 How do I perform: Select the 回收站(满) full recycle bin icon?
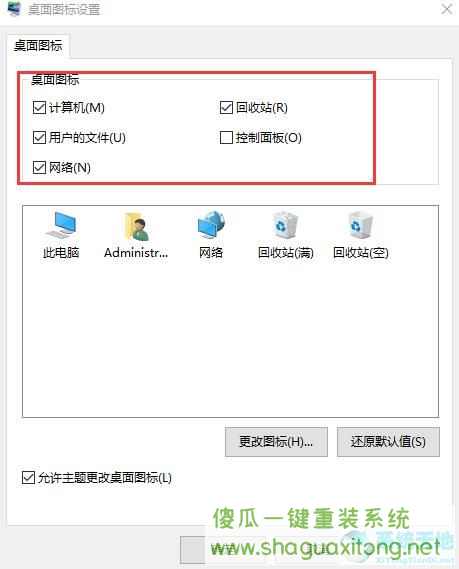click(286, 225)
